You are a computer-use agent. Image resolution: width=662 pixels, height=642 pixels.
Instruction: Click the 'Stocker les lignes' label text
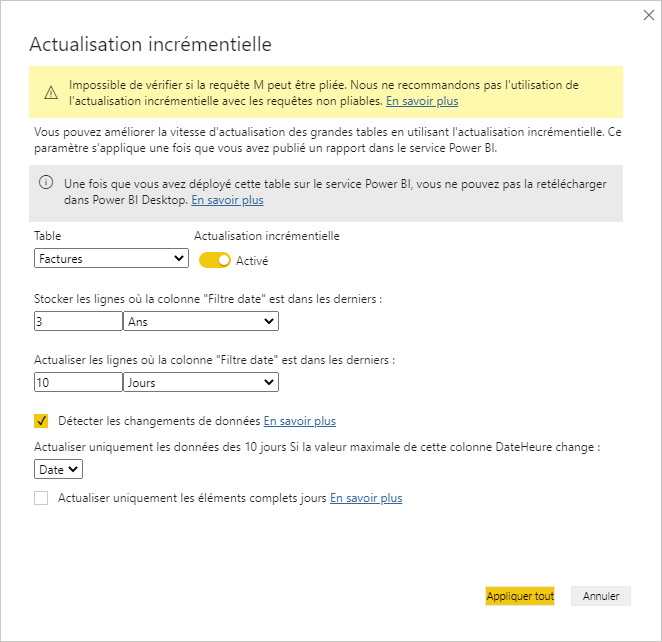tap(208, 299)
